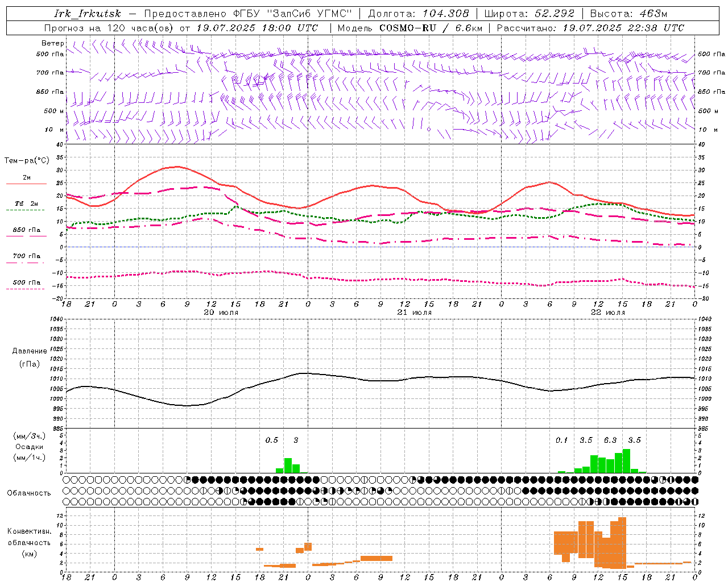The width and height of the screenshot is (728, 582).
Task: Click the 20 июля date label
Action: click(221, 313)
